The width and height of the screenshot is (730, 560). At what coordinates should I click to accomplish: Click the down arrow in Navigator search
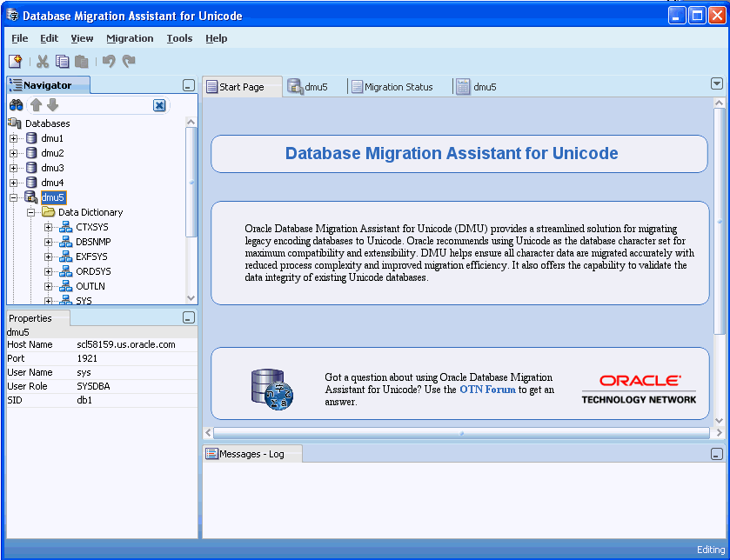[x=52, y=105]
